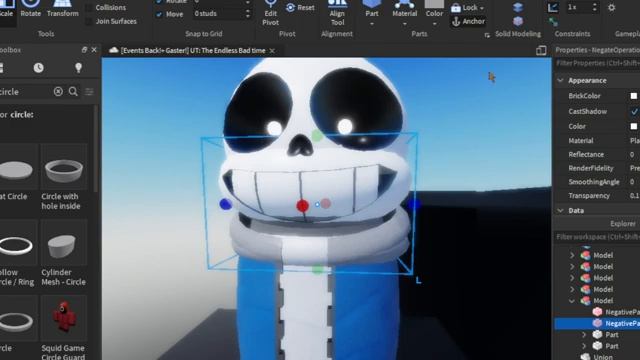Screen dimensions: 640x360
Task: Click the red scale handle on the viewport
Action: [302, 206]
